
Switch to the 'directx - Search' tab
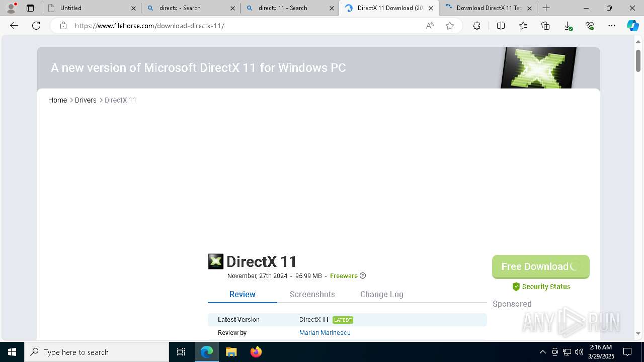pos(190,8)
